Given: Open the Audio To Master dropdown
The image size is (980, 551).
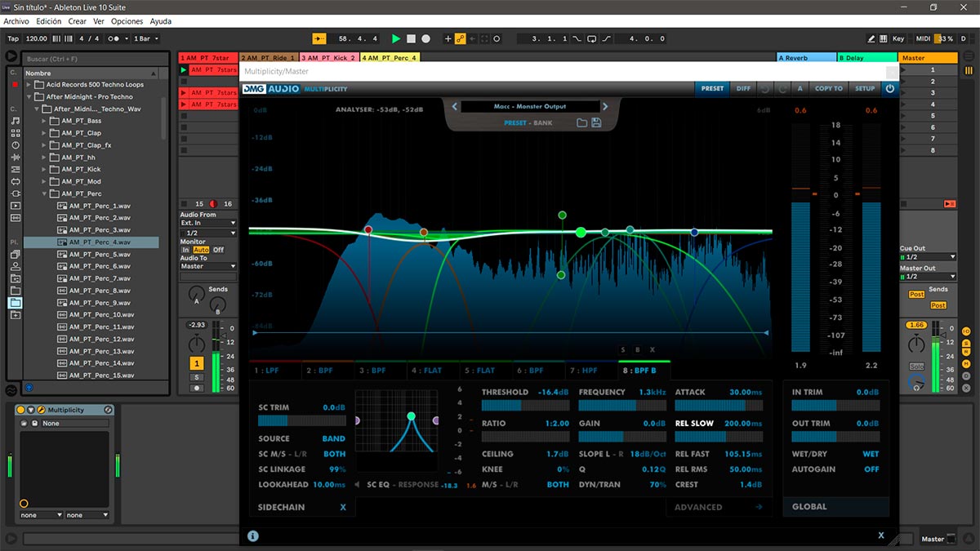Looking at the screenshot, I should pyautogui.click(x=208, y=266).
